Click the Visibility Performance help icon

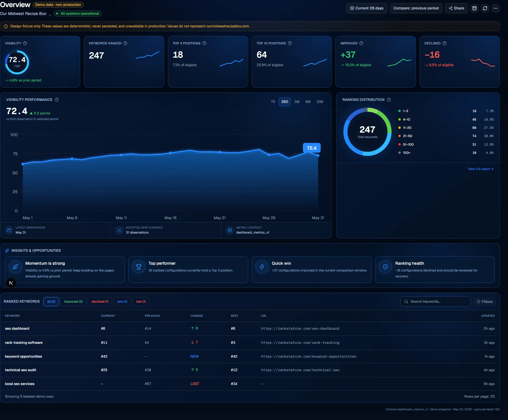point(57,100)
